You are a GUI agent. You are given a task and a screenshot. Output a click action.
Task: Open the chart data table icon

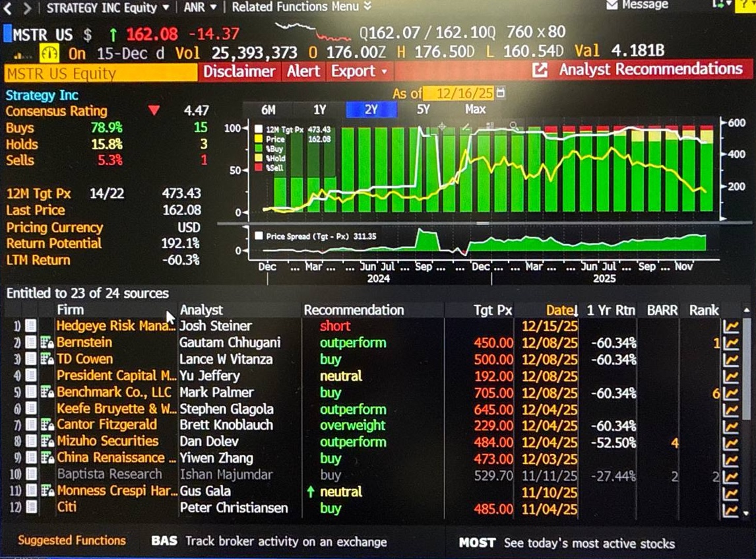490,126
